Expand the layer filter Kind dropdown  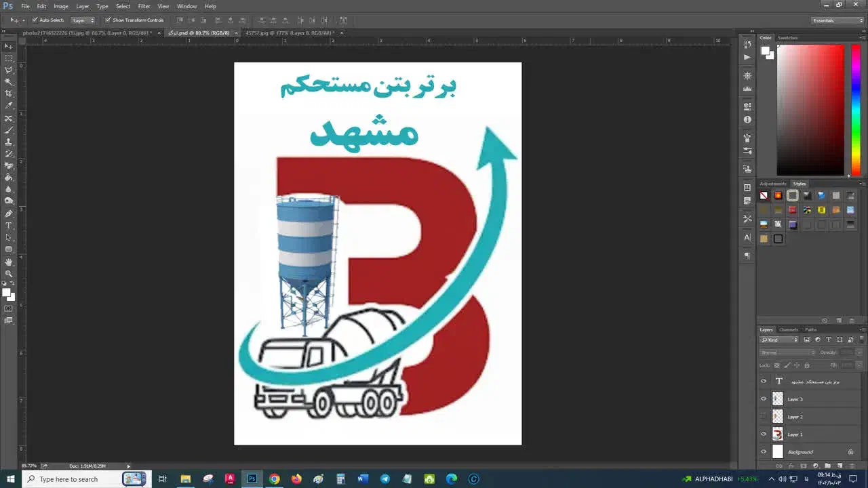click(x=780, y=340)
